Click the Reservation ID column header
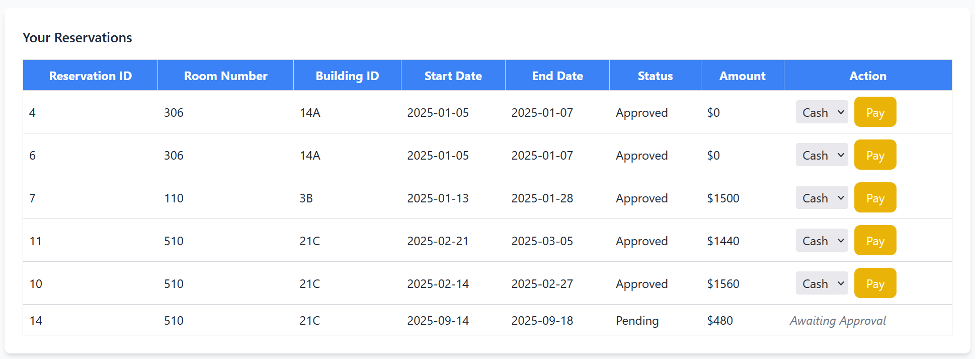 pos(91,76)
